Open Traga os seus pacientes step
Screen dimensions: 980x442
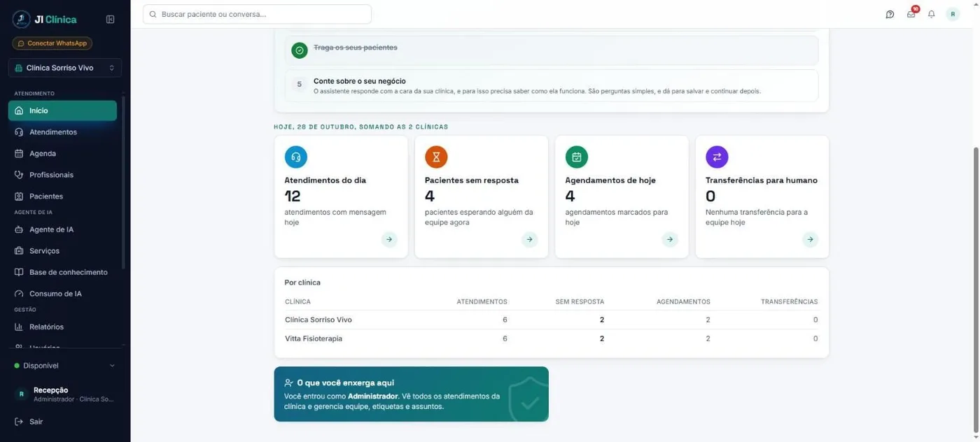point(552,50)
